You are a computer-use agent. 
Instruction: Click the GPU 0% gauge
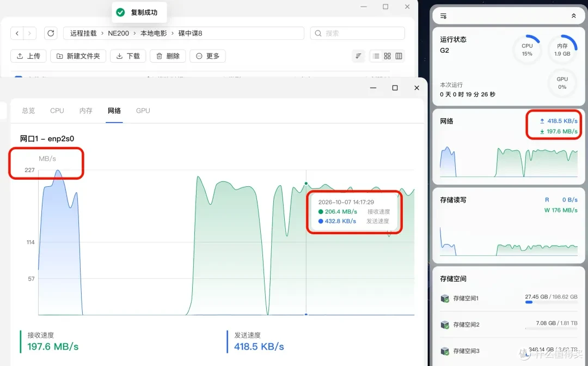(562, 83)
